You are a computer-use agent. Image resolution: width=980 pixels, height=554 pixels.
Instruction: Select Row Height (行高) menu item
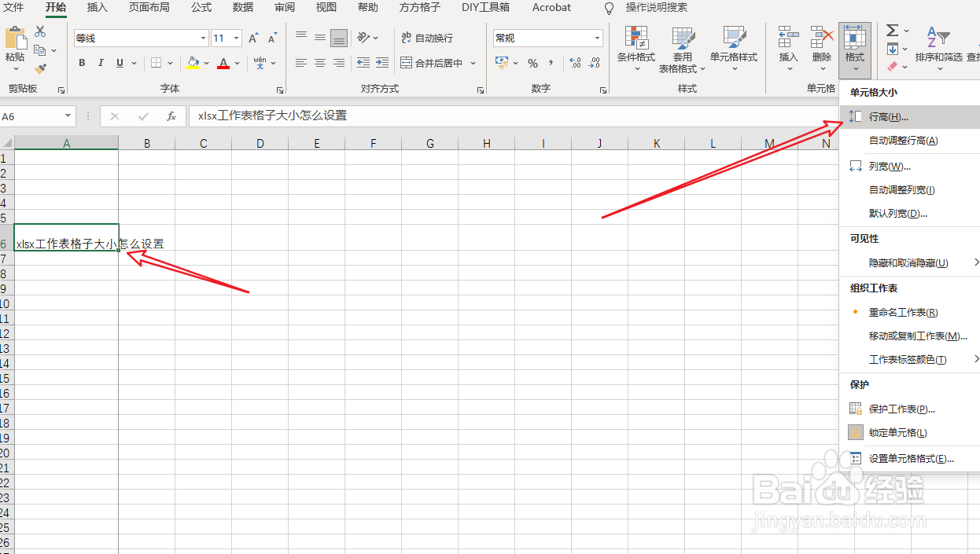(910, 116)
